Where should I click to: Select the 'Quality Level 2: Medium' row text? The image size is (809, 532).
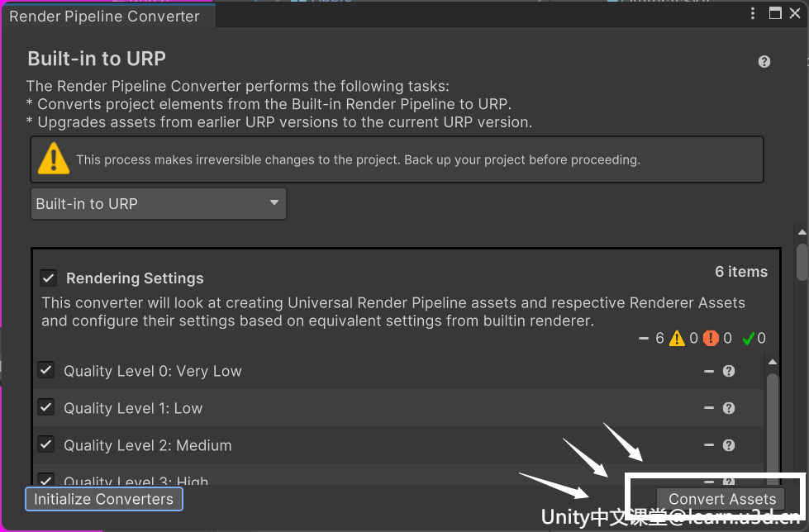click(148, 445)
